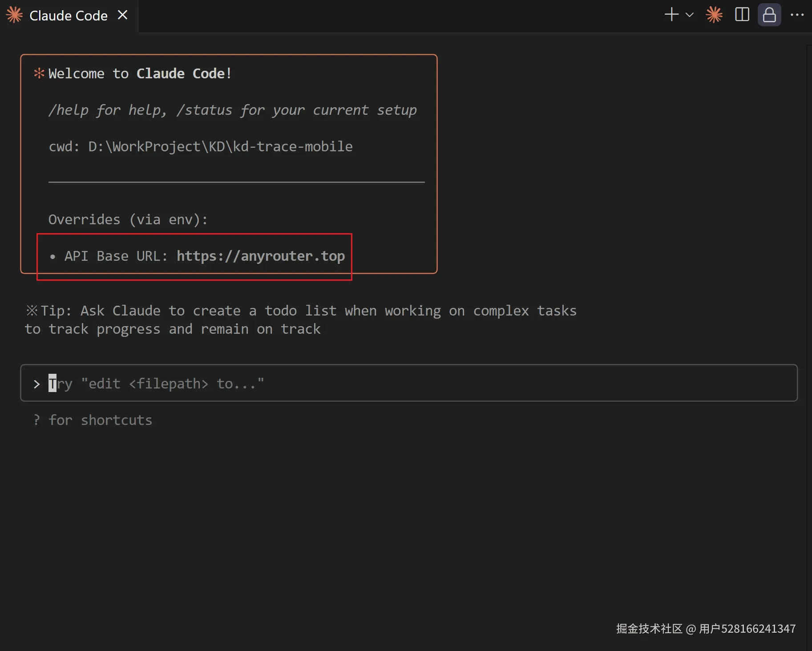Select the Claude Code terminal tab

point(68,16)
